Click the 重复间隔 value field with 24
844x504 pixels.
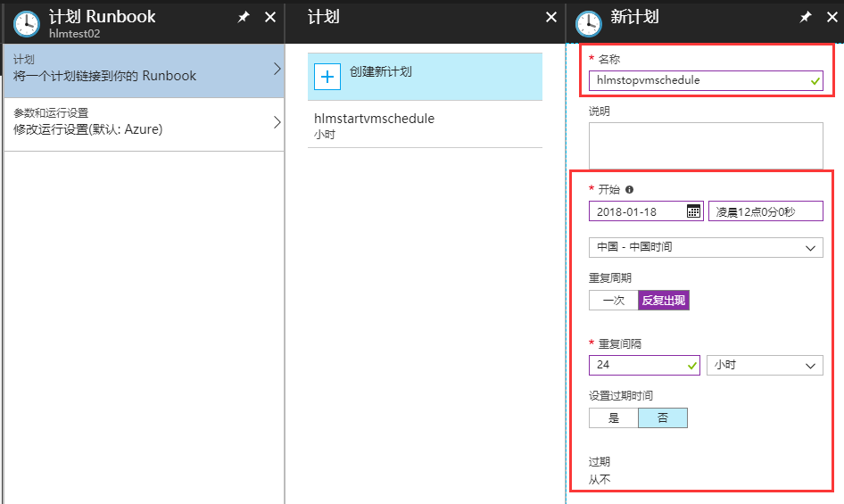tap(644, 365)
